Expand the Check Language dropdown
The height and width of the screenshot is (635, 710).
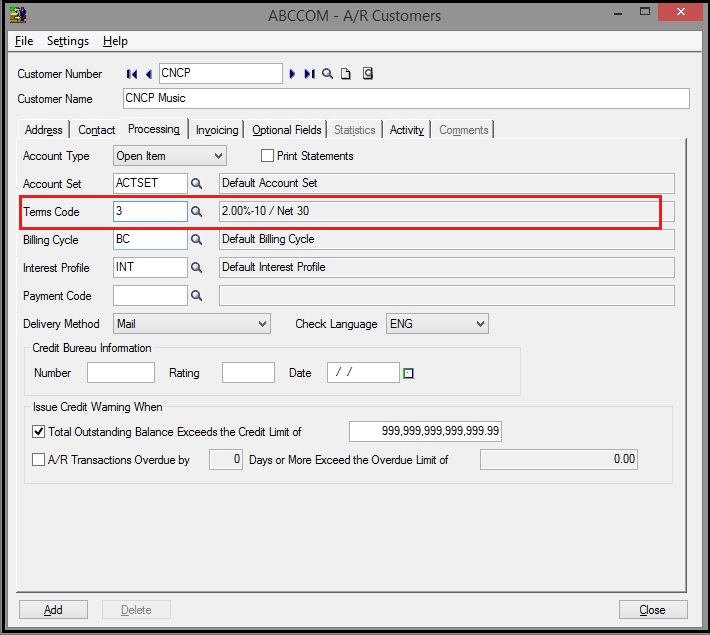(x=480, y=324)
